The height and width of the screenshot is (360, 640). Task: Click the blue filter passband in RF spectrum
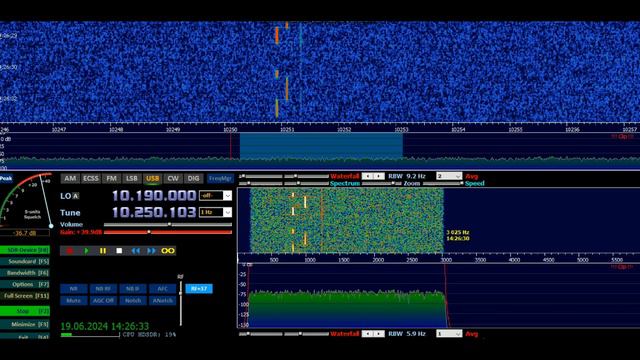pos(321,146)
